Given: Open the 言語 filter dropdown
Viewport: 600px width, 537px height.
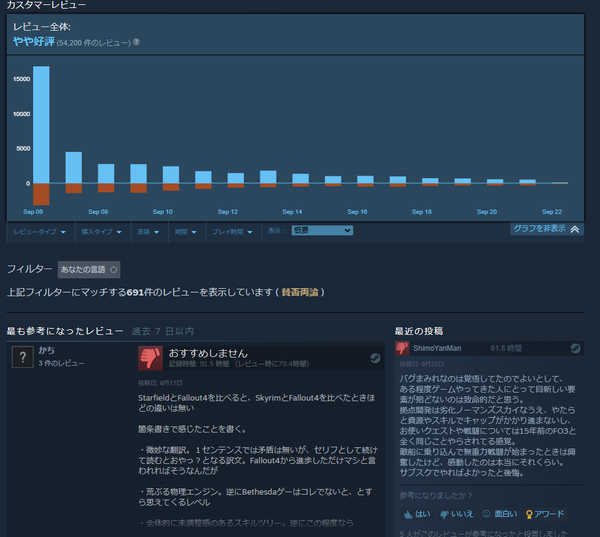Looking at the screenshot, I should tap(148, 232).
